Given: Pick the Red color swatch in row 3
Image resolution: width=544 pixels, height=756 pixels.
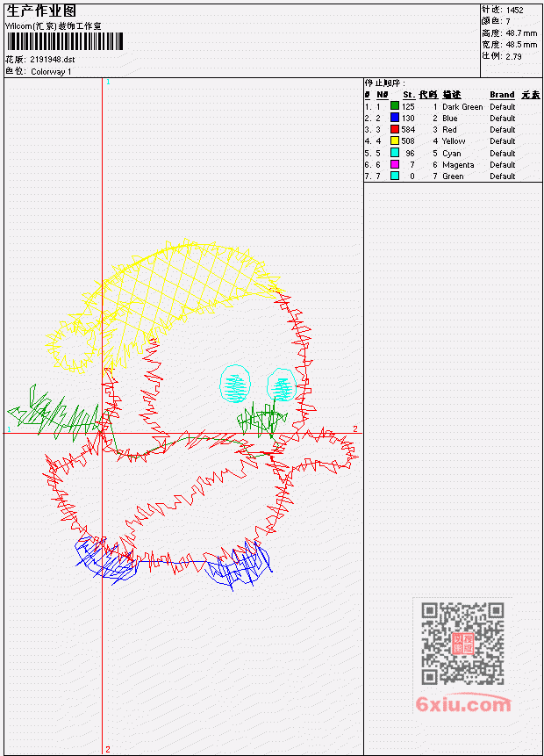Looking at the screenshot, I should coord(395,129).
